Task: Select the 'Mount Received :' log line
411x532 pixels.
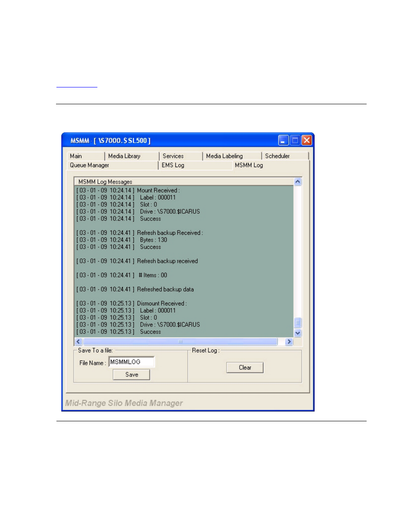Action: [128, 190]
